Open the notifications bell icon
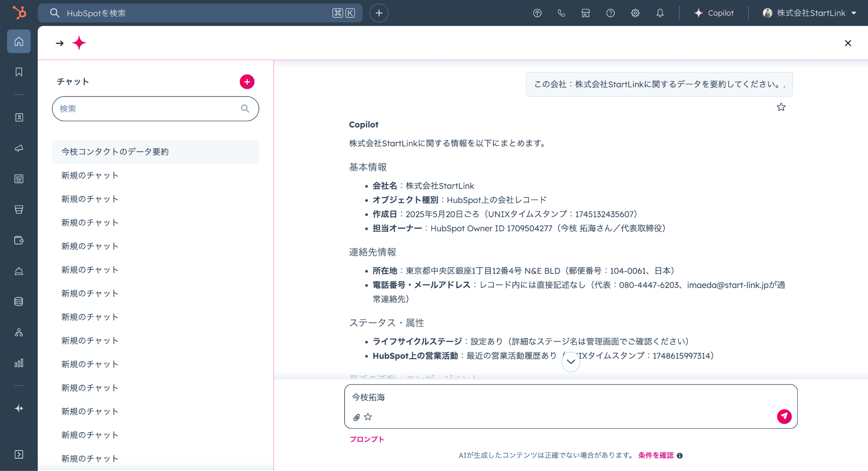Viewport: 868px width, 471px height. click(x=660, y=13)
